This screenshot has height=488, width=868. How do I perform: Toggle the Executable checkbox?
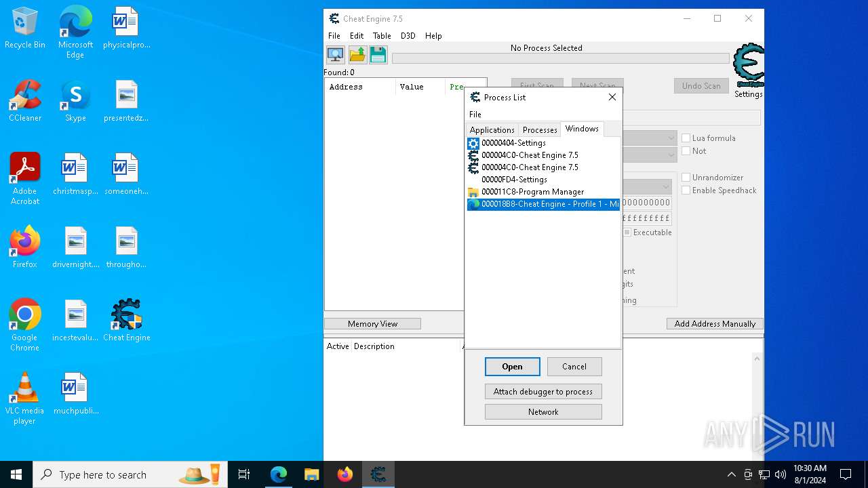coord(627,232)
